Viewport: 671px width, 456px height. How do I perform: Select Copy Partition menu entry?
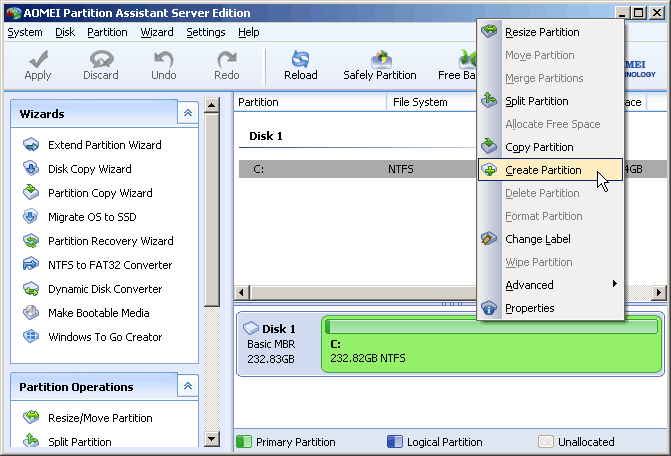[550, 147]
